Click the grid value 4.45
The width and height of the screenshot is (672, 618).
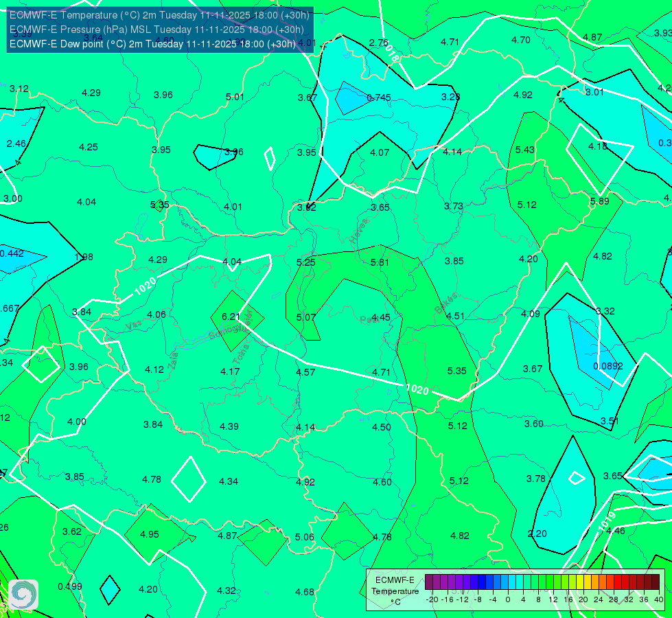click(x=381, y=317)
